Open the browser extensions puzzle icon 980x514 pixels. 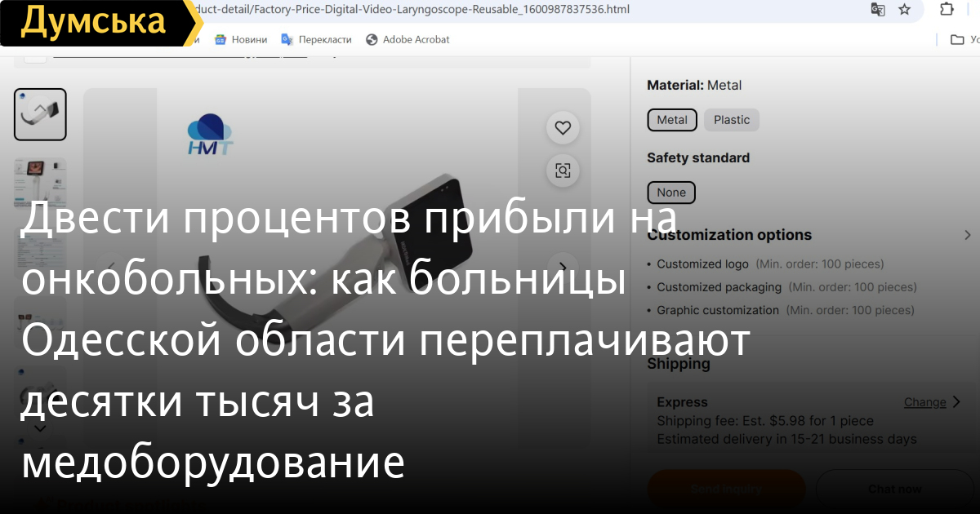click(x=947, y=10)
